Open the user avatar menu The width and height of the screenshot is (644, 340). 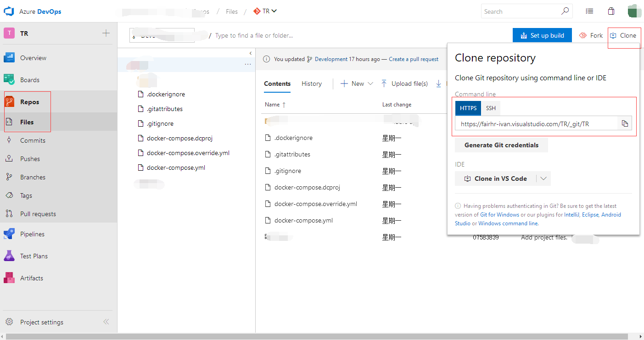pyautogui.click(x=634, y=11)
